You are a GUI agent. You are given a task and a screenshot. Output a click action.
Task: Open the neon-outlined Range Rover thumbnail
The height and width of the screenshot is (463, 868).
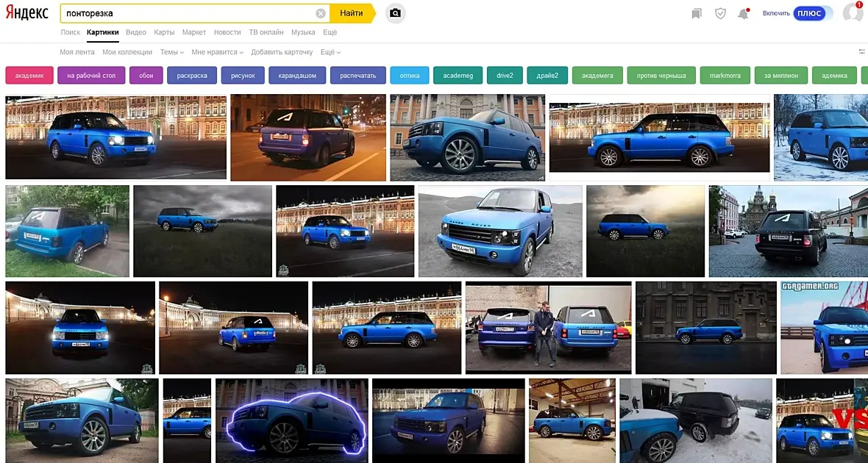(x=292, y=420)
